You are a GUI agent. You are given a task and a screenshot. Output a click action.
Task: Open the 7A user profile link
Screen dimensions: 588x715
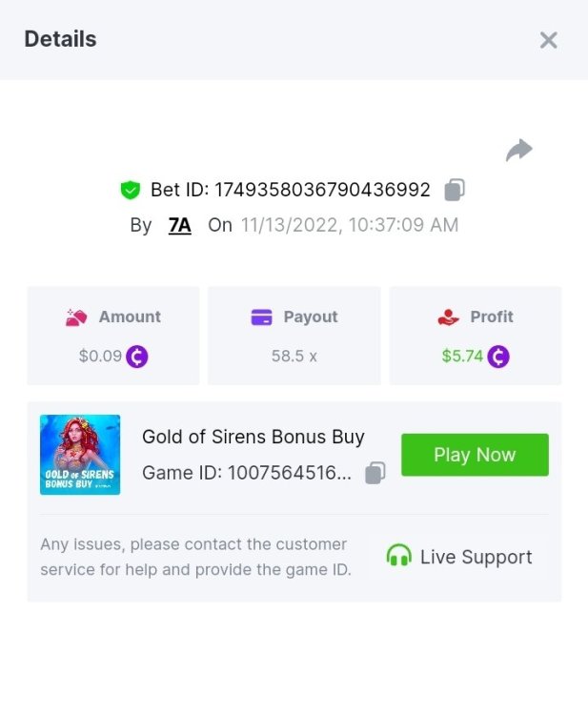coord(179,226)
